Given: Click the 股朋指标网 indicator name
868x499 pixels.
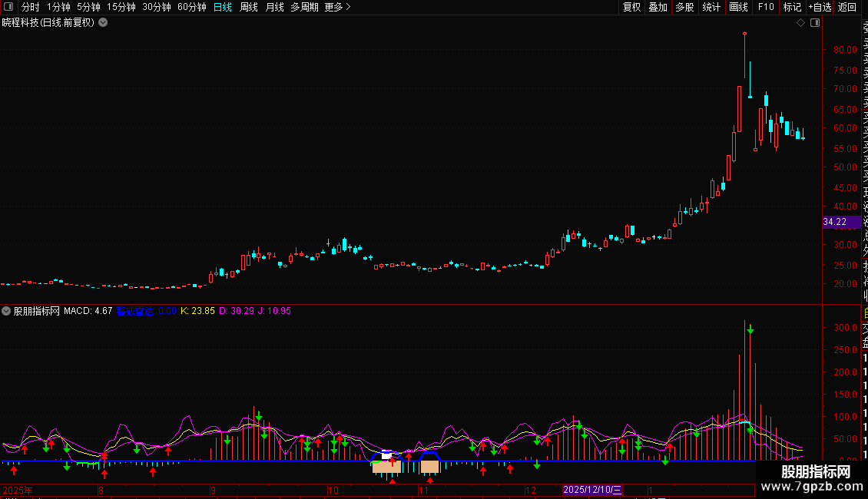Looking at the screenshot, I should click(x=37, y=311).
